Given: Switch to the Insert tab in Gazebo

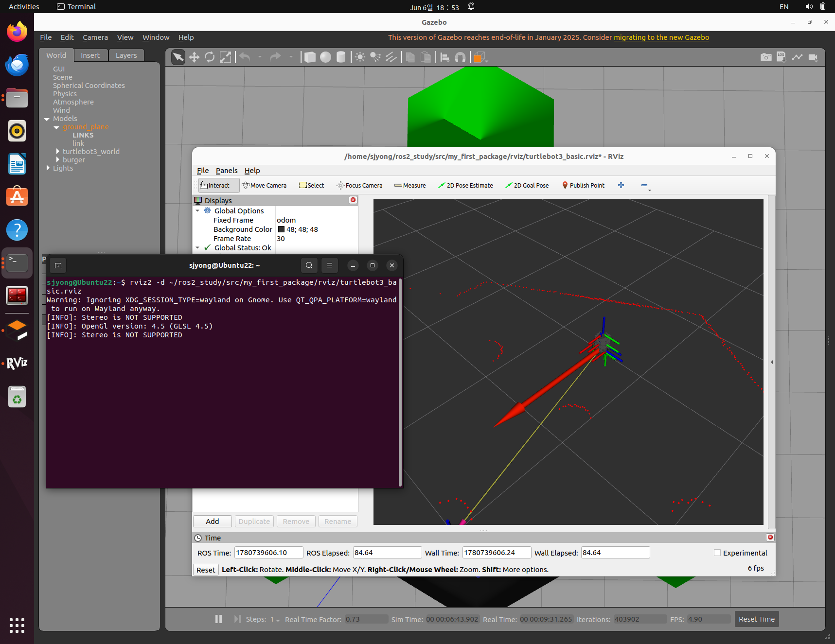Looking at the screenshot, I should (90, 55).
